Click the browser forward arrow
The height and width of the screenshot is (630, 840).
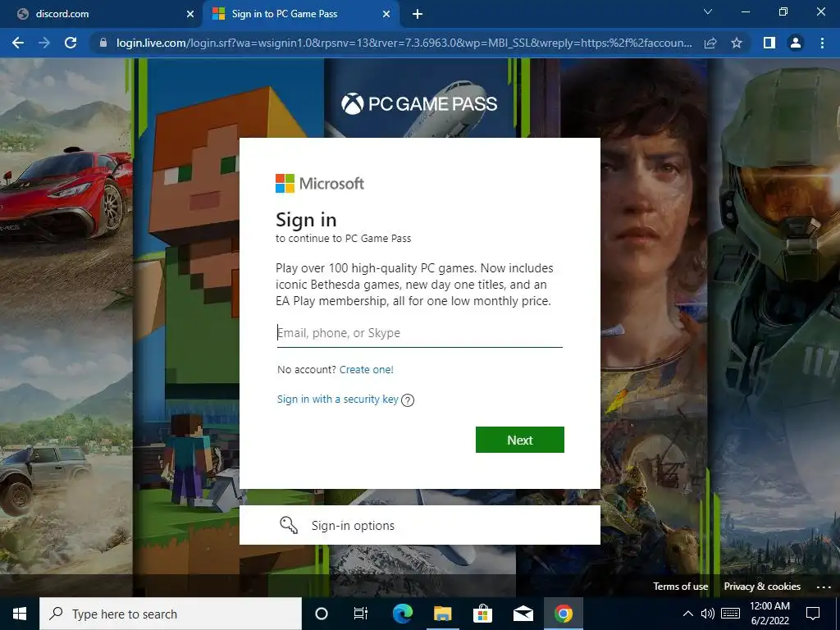44,43
